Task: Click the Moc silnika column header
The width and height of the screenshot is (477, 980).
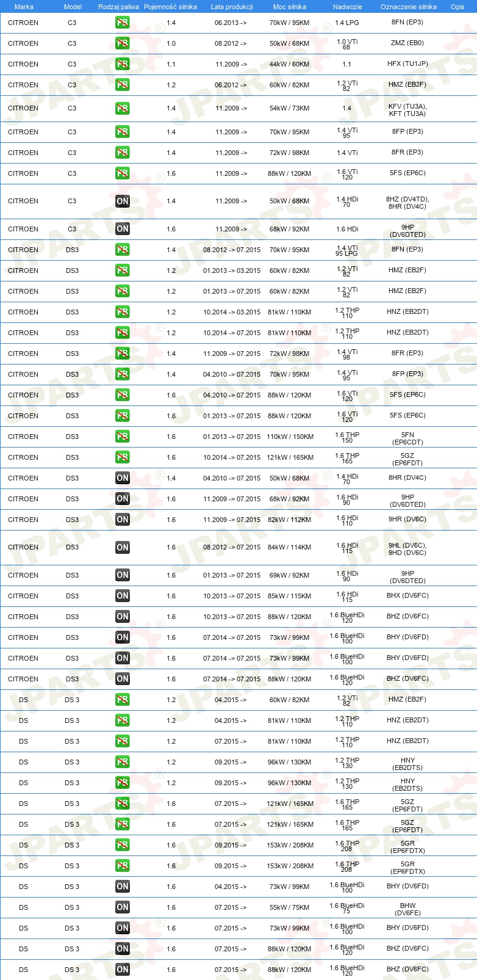Action: pyautogui.click(x=290, y=7)
